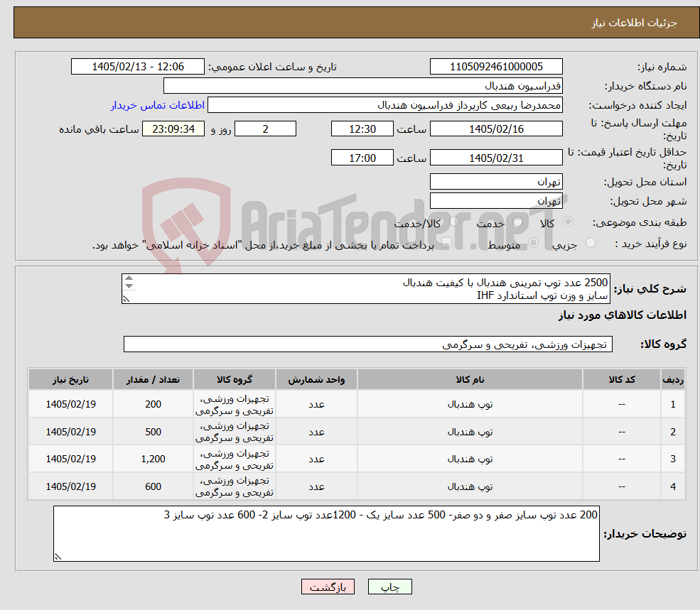Click price validity date 1405/02/31

(x=496, y=158)
